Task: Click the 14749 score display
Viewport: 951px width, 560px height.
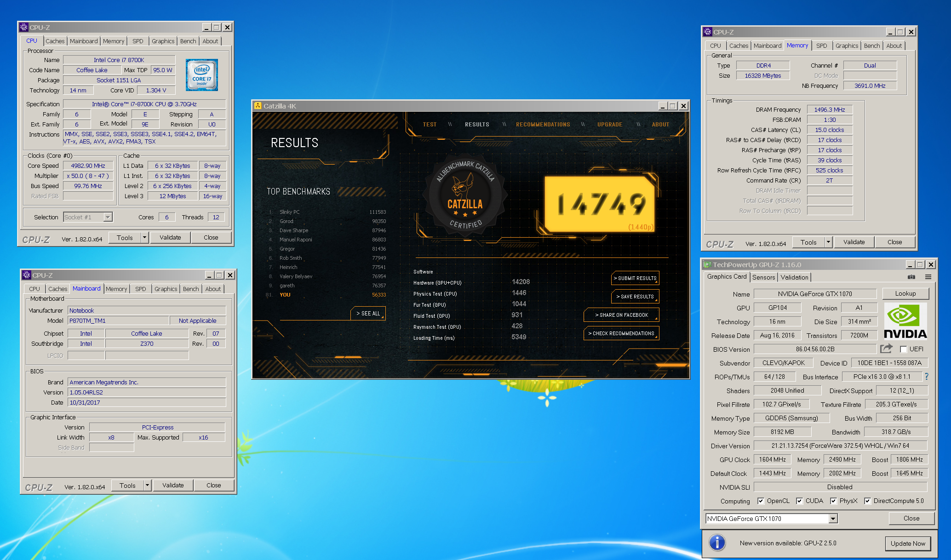Action: coord(601,204)
